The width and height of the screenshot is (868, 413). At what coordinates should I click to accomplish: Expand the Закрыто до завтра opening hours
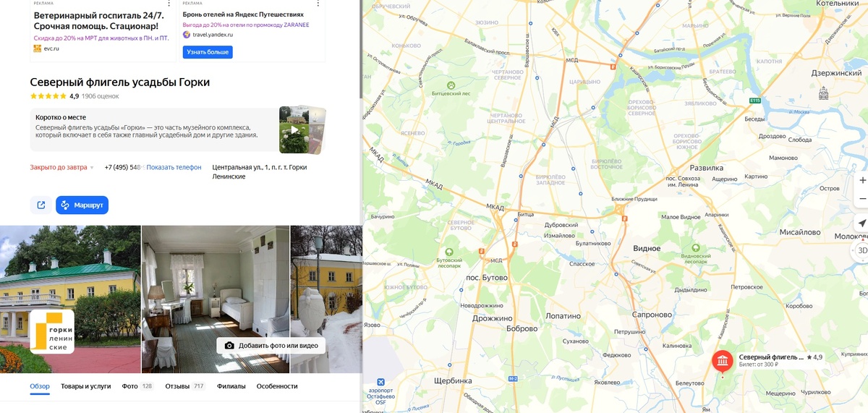tap(62, 167)
